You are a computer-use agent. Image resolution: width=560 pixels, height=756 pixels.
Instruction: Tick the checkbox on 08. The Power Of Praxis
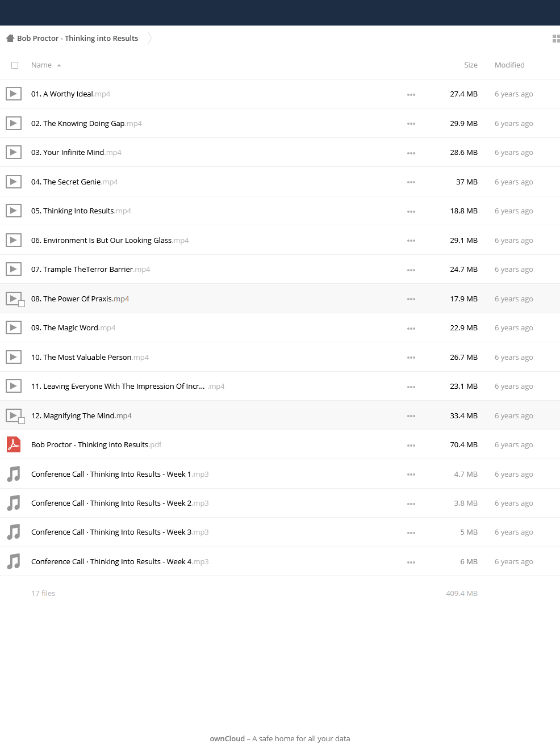coord(22,304)
